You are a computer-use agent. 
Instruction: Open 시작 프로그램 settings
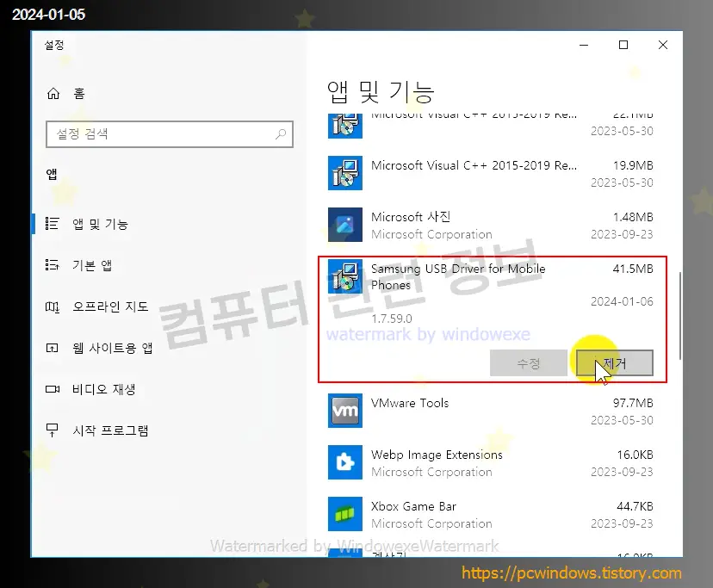tap(110, 430)
